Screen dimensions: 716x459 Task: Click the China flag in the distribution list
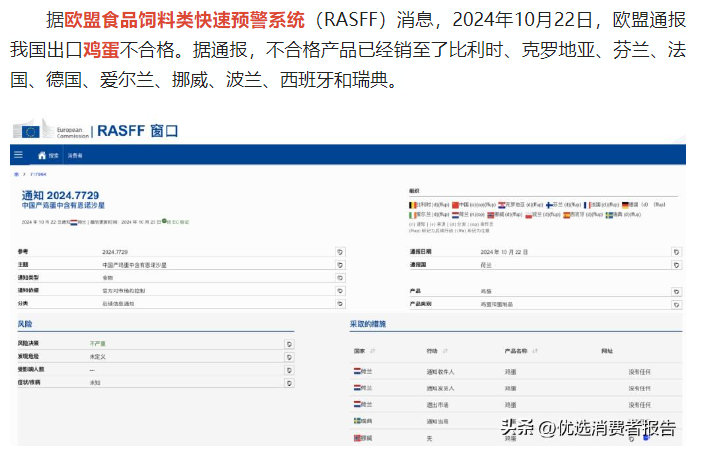[x=455, y=205]
